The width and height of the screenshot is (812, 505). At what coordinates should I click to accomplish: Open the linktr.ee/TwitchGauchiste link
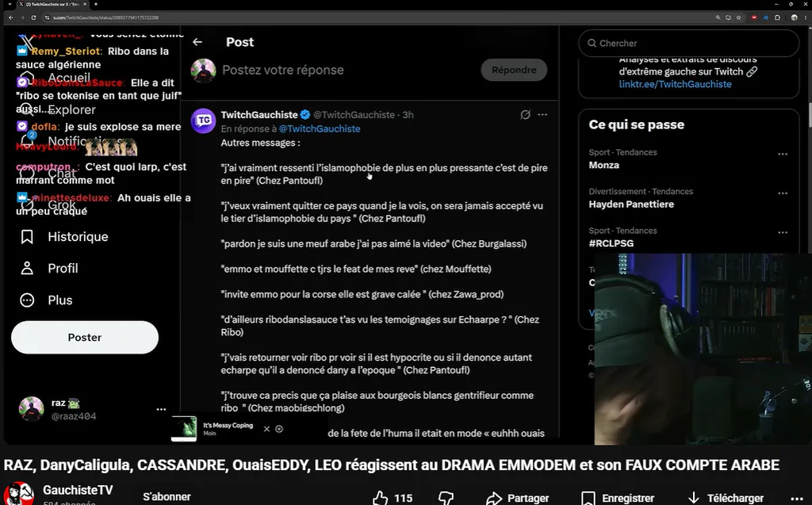(x=676, y=84)
